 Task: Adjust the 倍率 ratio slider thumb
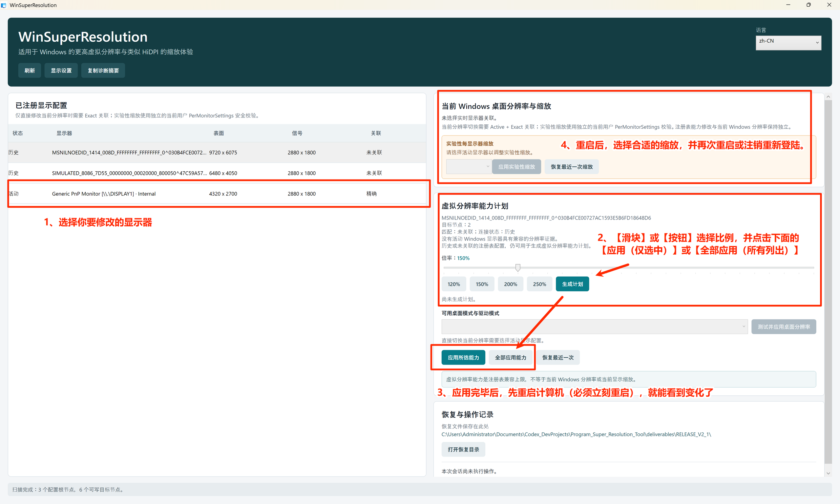518,268
